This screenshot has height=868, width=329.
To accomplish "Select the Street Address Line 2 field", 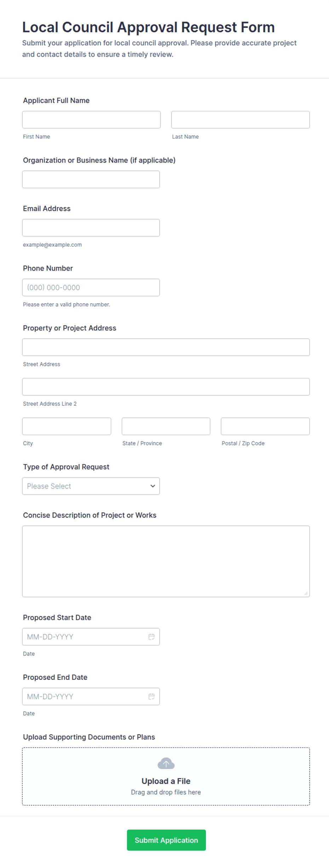I will coord(166,387).
